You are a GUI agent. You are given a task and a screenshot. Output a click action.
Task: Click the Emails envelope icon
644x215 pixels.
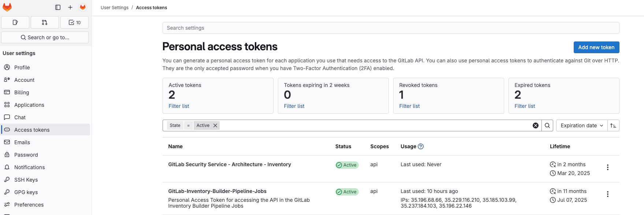(7, 142)
